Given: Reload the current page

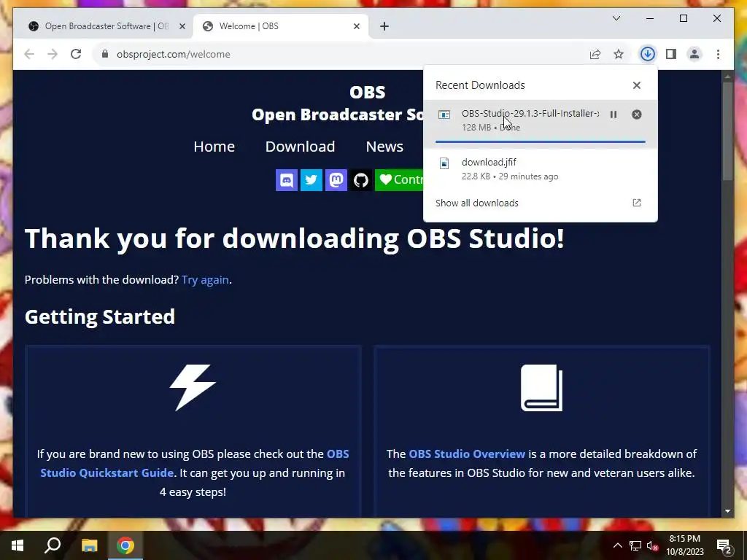Looking at the screenshot, I should (x=76, y=54).
